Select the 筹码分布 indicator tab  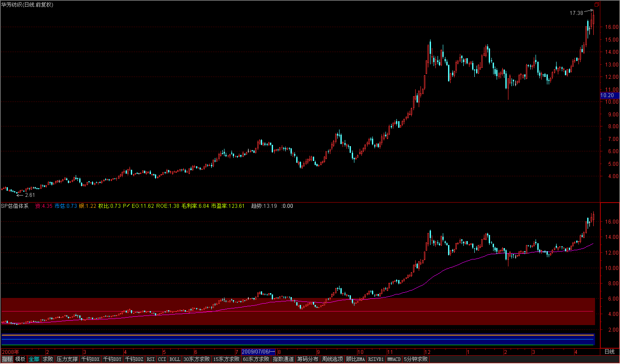308,359
